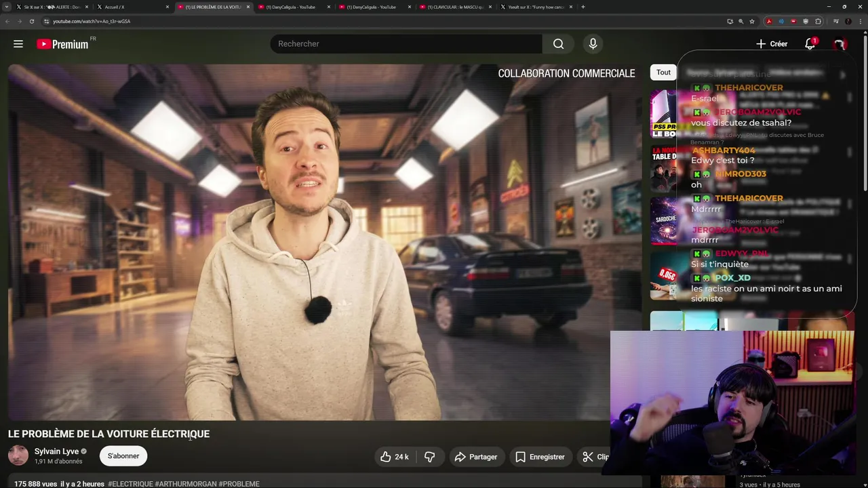Screen dimensions: 868x488
Task: Open Adobe Acrobat extension icon
Action: 769,21
